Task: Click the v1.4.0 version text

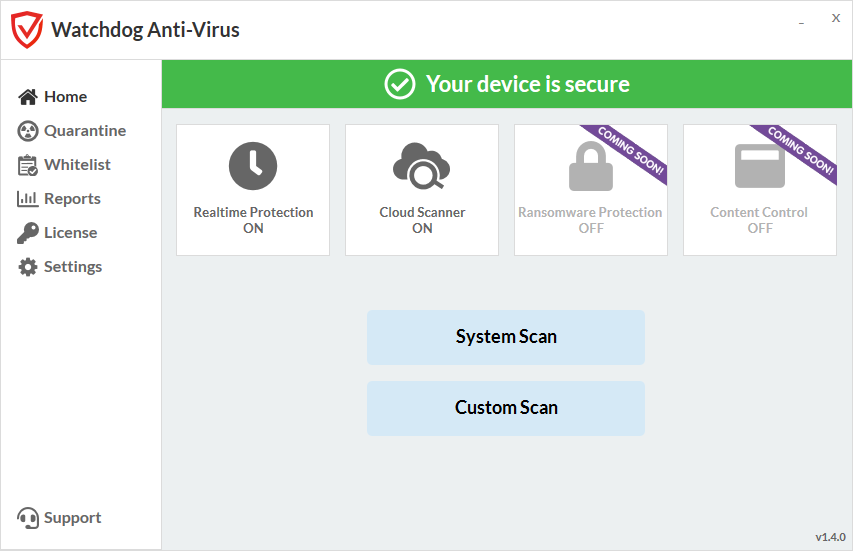Action: point(831,537)
